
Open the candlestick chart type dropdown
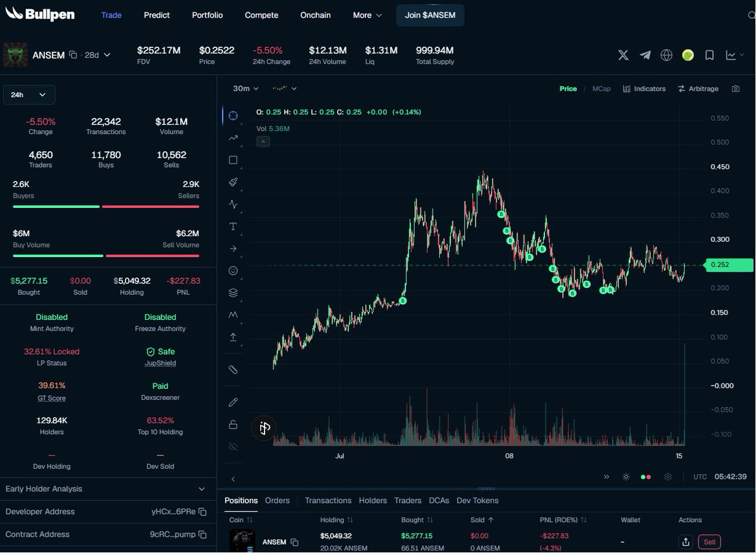(x=284, y=89)
